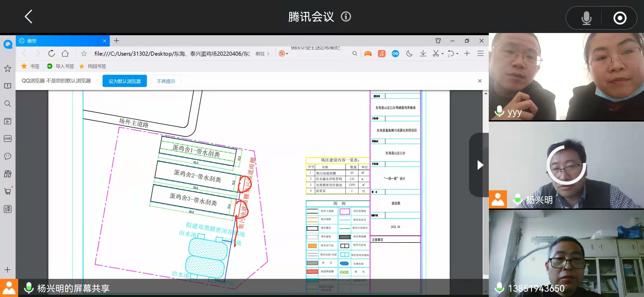Open the downloads arrow icon
The image size is (644, 297).
[423, 54]
